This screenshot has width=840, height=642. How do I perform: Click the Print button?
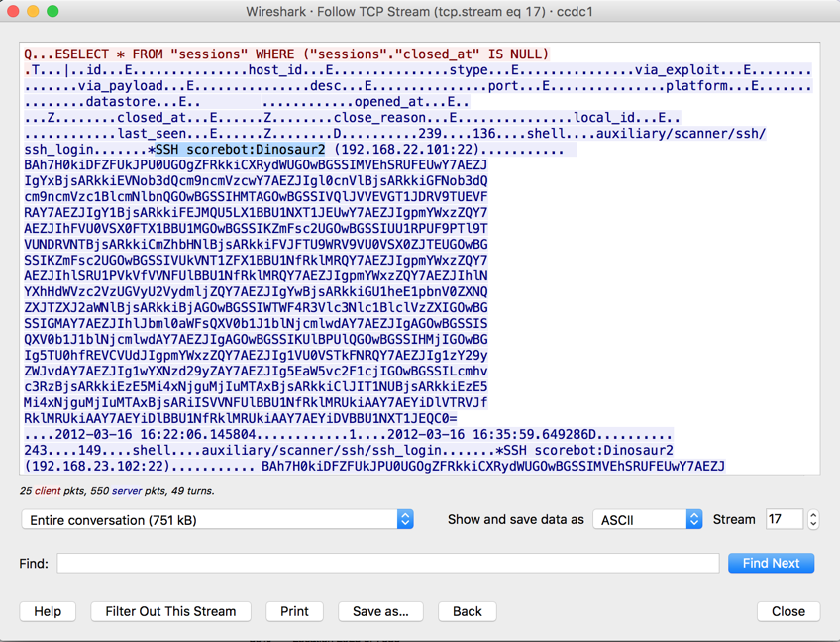pyautogui.click(x=294, y=611)
